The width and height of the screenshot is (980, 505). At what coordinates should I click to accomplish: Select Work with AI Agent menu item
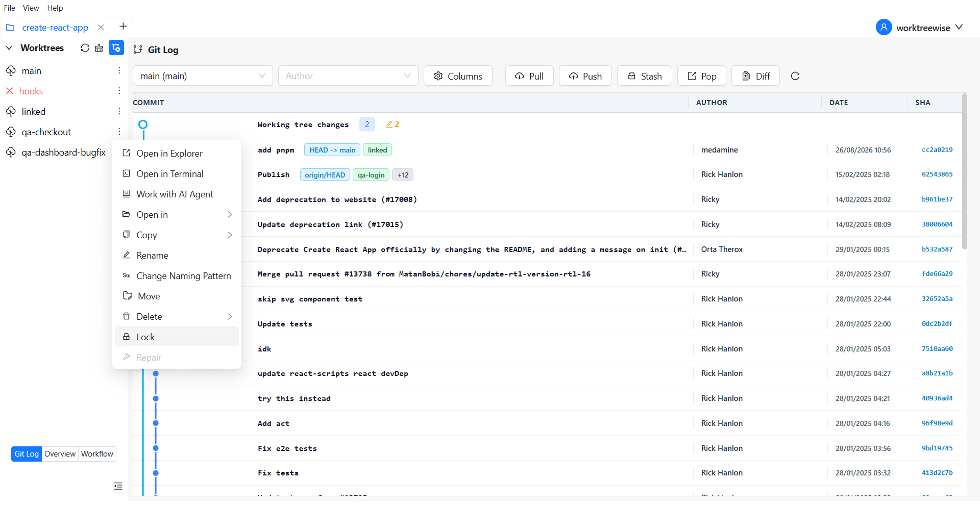point(177,194)
